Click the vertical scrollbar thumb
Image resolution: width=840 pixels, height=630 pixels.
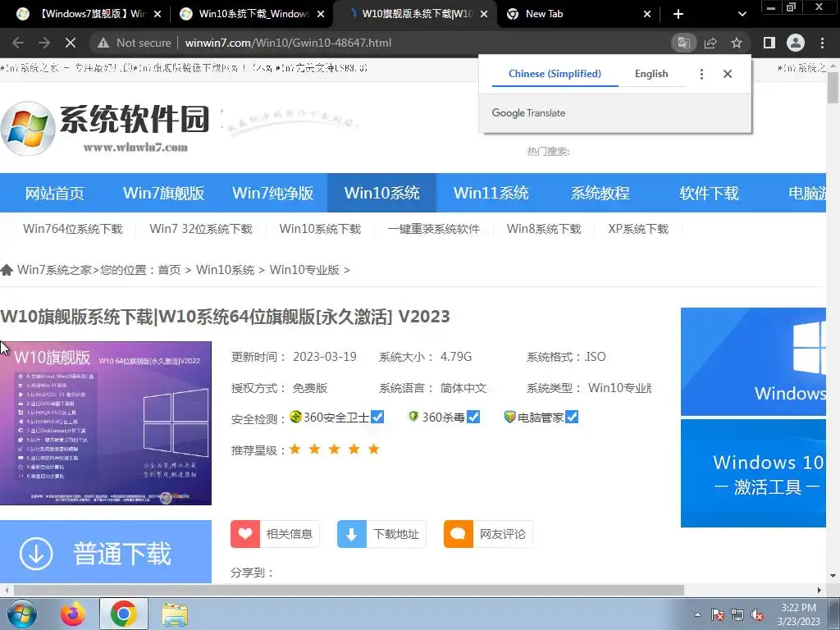pyautogui.click(x=833, y=87)
